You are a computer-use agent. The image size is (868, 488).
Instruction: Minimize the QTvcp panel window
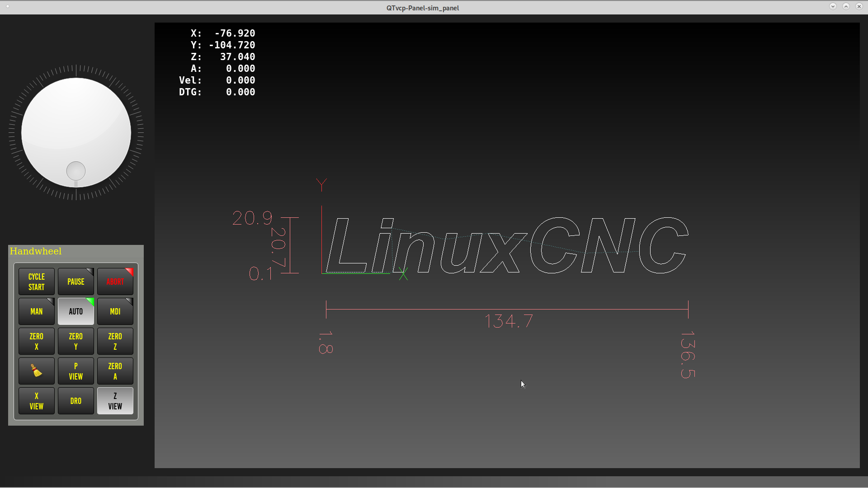pyautogui.click(x=833, y=6)
